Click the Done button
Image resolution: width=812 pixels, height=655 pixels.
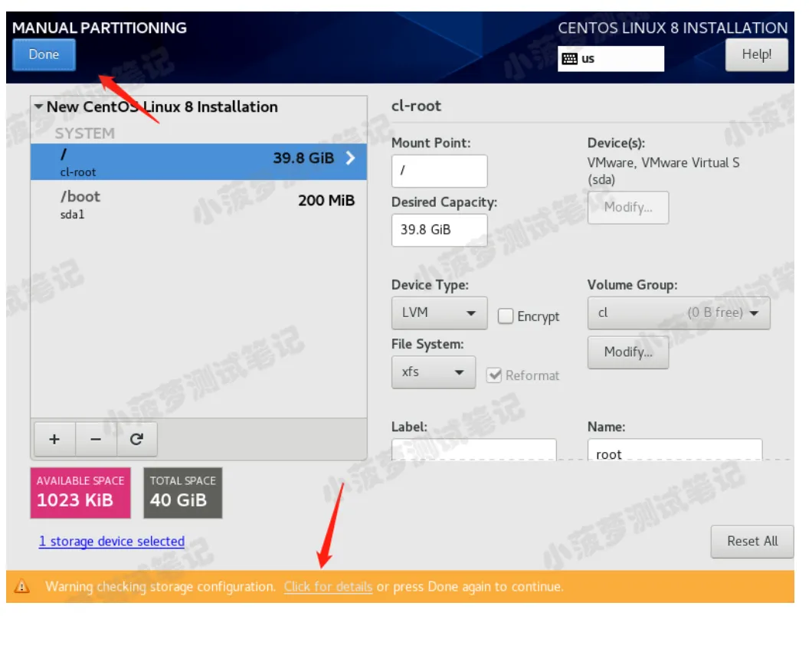(x=44, y=54)
